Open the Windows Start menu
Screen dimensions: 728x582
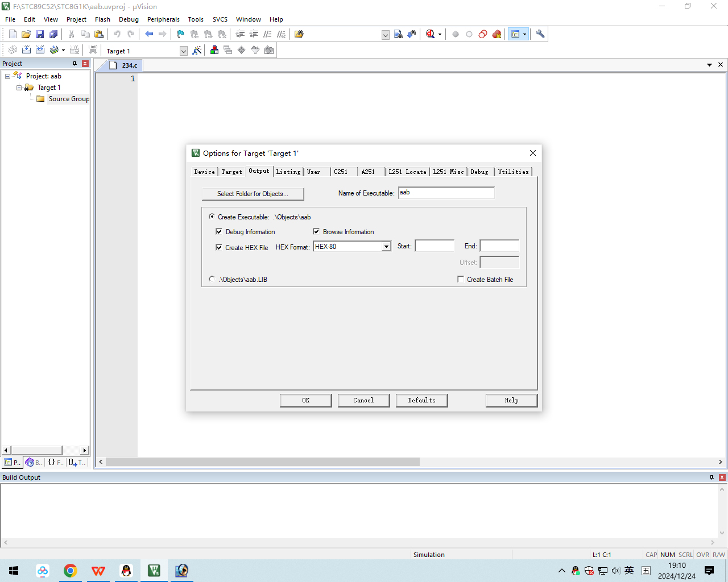(x=14, y=571)
